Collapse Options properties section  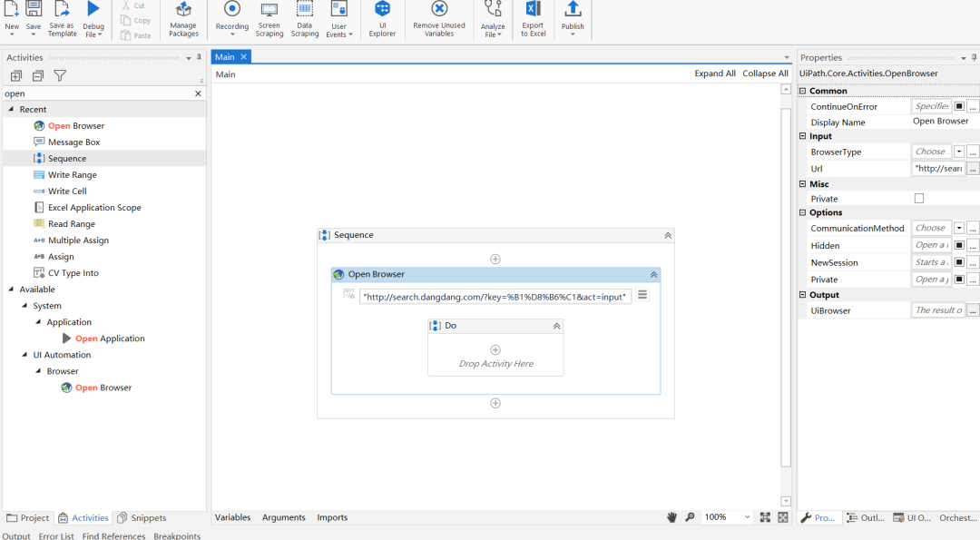(x=803, y=212)
